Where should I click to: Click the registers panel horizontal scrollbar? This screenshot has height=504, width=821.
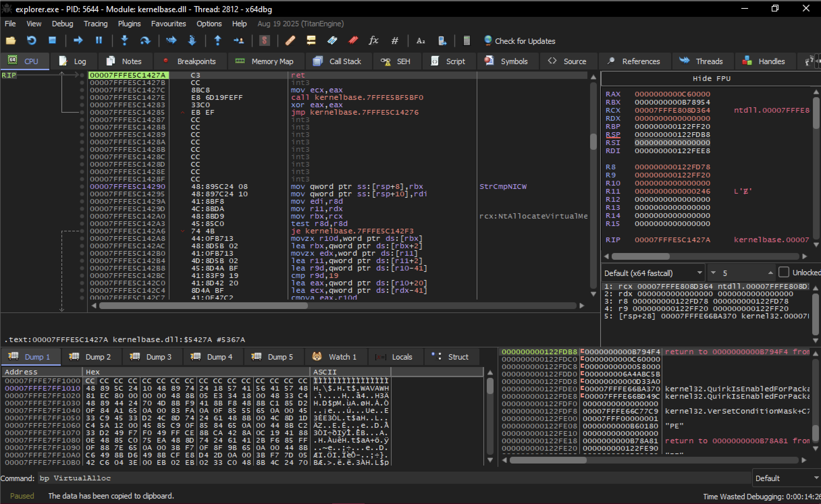click(x=641, y=256)
